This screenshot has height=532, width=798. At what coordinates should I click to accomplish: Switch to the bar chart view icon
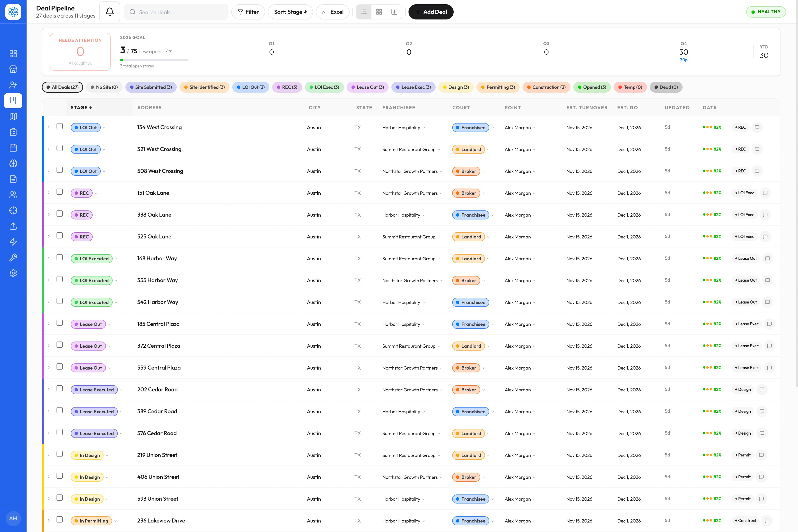pyautogui.click(x=394, y=12)
